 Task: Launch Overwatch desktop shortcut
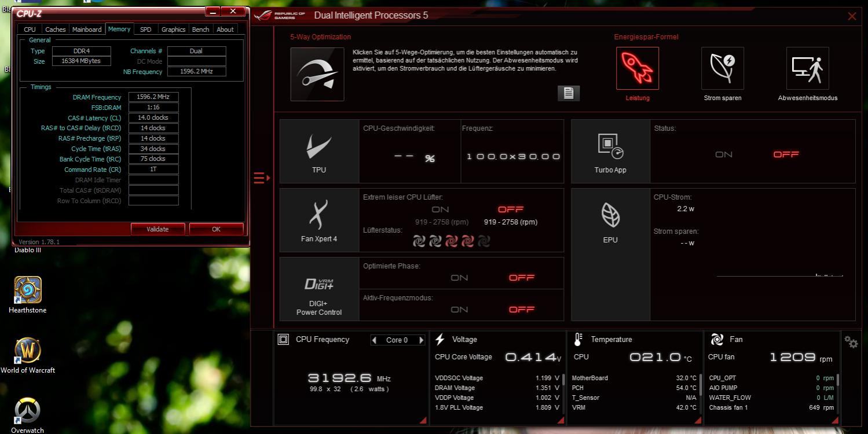tap(27, 415)
